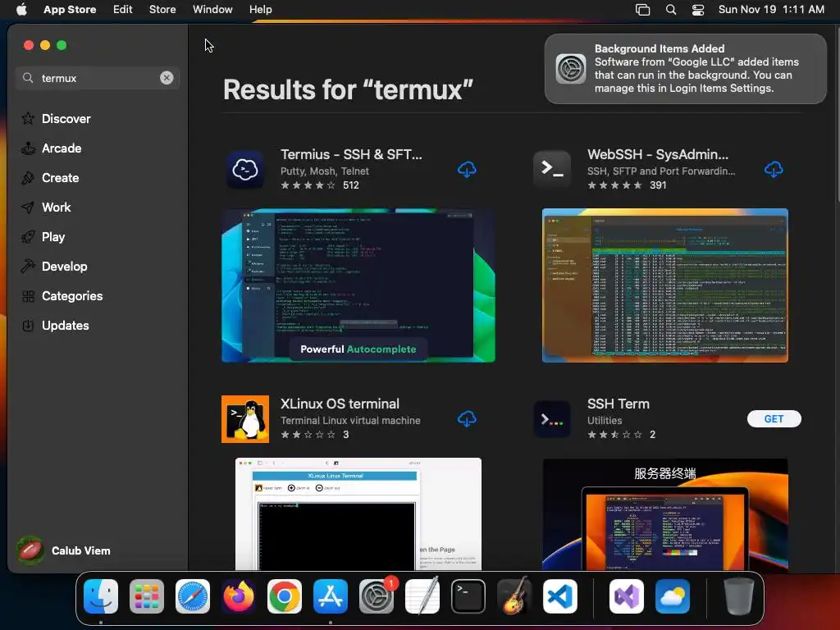This screenshot has width=840, height=630.
Task: Launch Google Chrome from the dock
Action: coord(285,596)
